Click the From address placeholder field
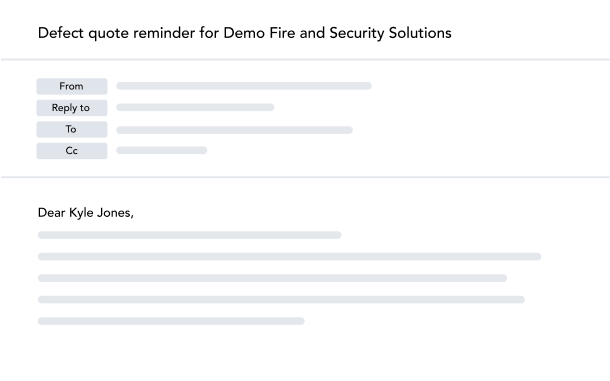 point(244,86)
